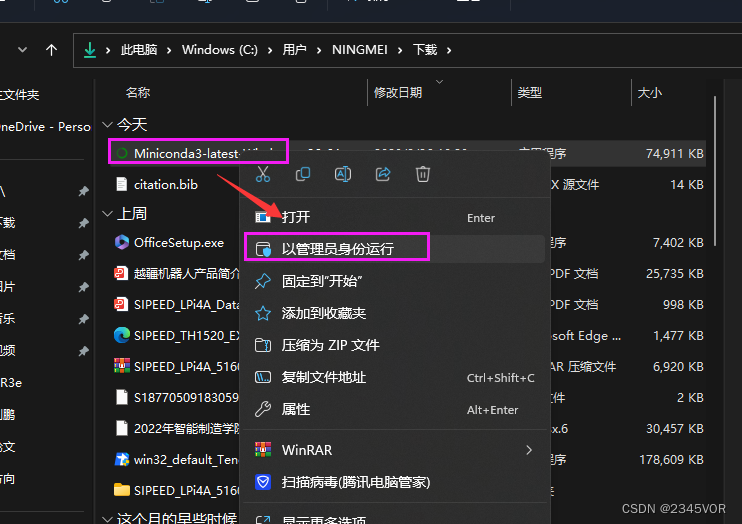The width and height of the screenshot is (742, 524).
Task: Sort by the 大小 column header
Action: pyautogui.click(x=649, y=92)
